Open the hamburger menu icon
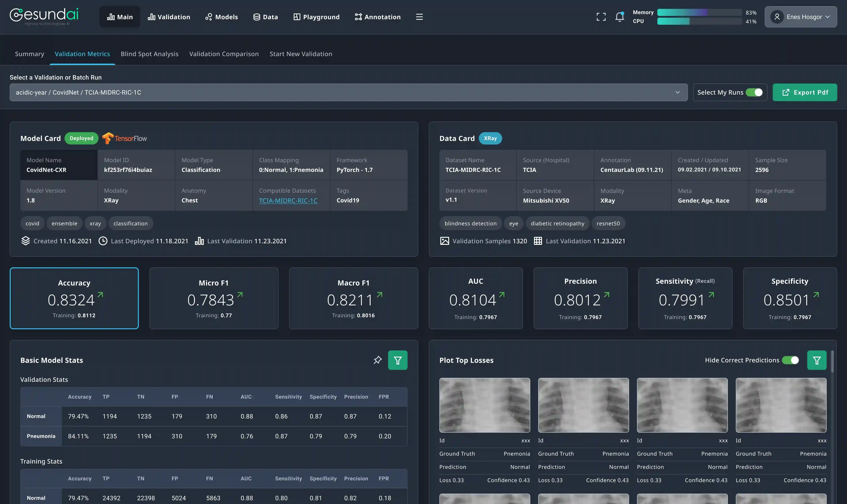847x504 pixels. click(419, 17)
